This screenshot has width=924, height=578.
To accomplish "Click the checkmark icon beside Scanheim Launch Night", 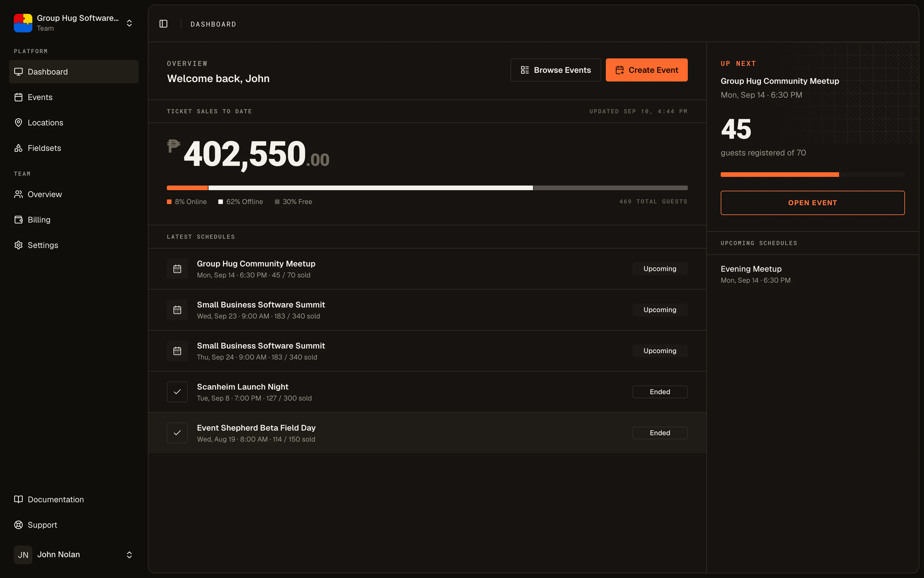I will click(177, 392).
